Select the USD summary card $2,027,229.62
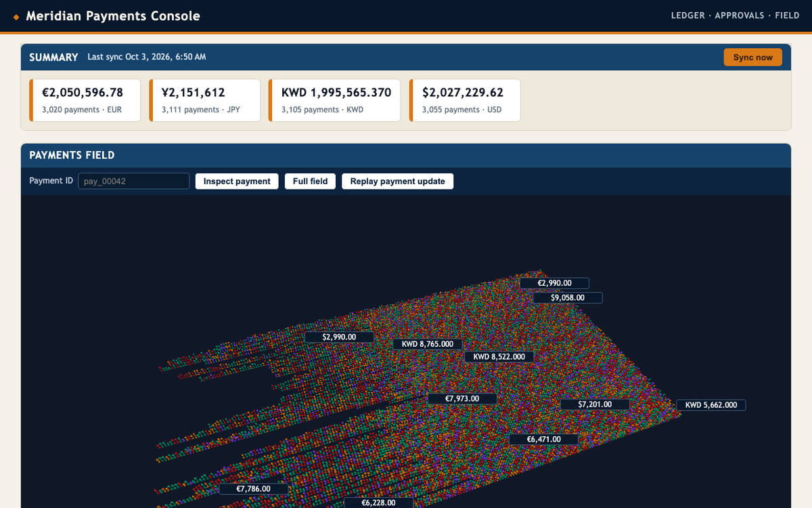The image size is (812, 508). [x=465, y=100]
